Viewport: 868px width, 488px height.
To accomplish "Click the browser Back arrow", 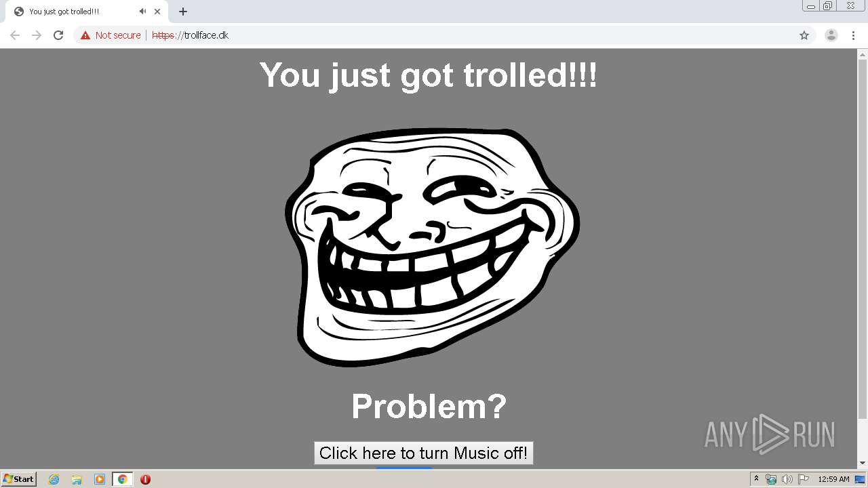I will tap(15, 35).
